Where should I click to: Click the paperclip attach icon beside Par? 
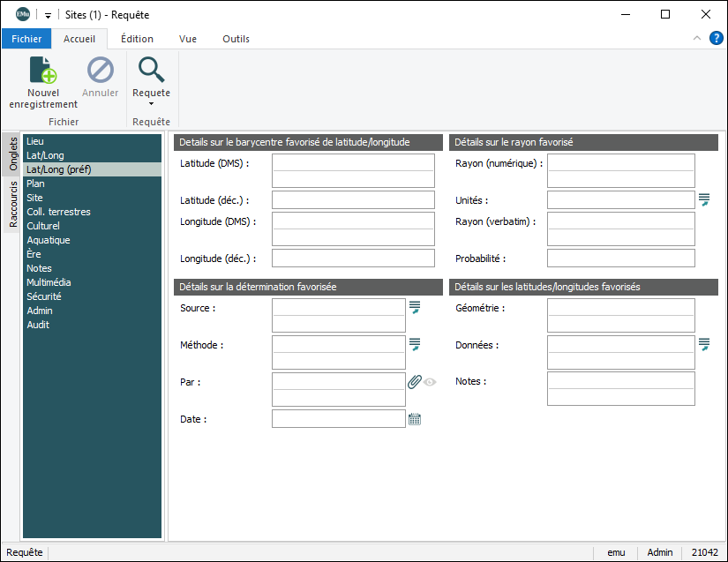(414, 382)
